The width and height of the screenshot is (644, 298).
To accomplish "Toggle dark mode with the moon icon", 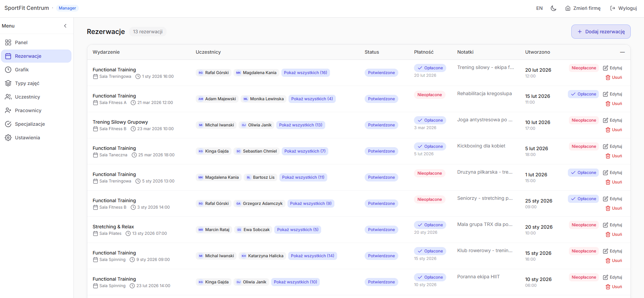I will click(553, 8).
